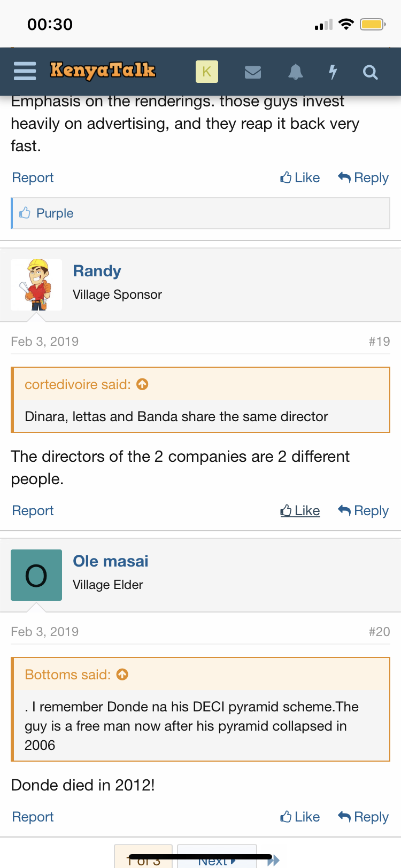The height and width of the screenshot is (868, 401).
Task: Reply to Randy's post
Action: (364, 511)
